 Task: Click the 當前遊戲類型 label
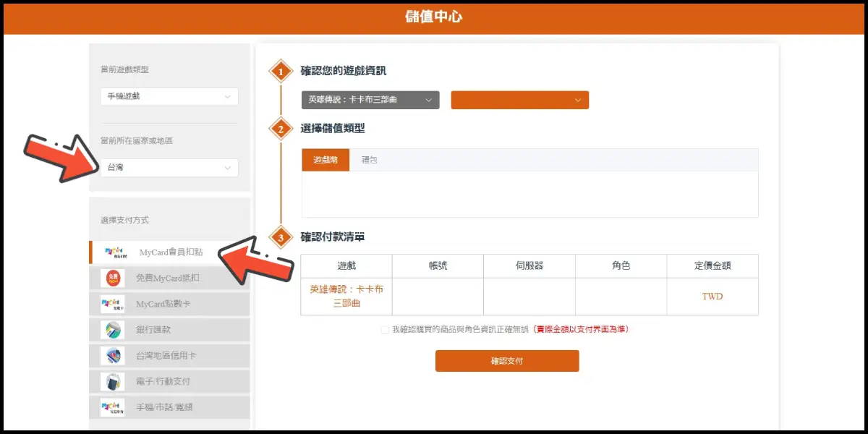[124, 69]
